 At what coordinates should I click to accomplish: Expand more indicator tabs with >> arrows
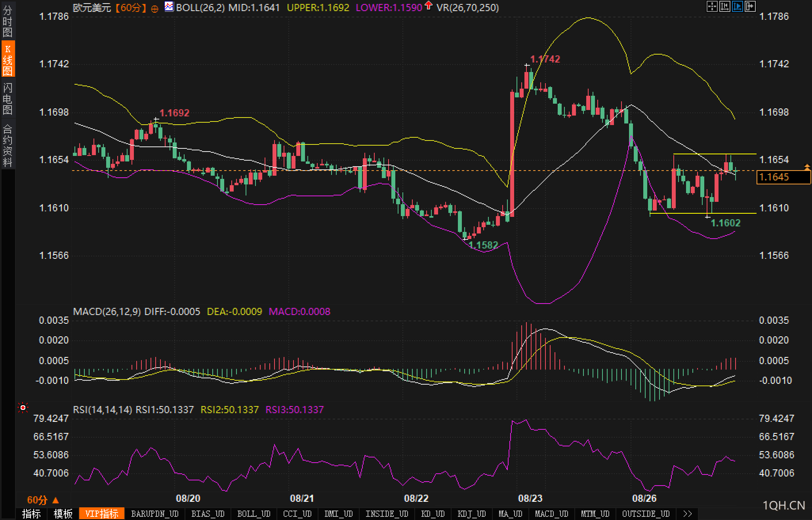click(688, 514)
